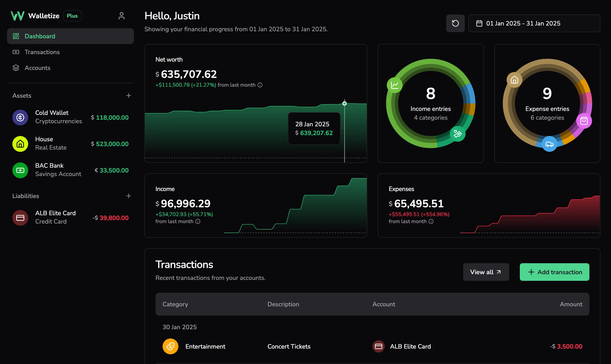Viewport: 611px width, 364px height.
Task: Click the Cold Wallet cryptocurrency icon
Action: click(x=20, y=118)
